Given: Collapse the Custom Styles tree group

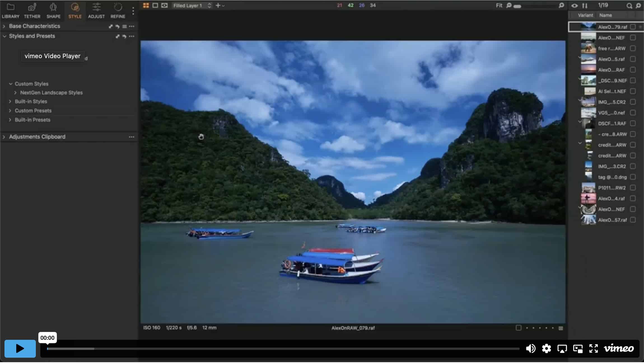Looking at the screenshot, I should coord(11,84).
